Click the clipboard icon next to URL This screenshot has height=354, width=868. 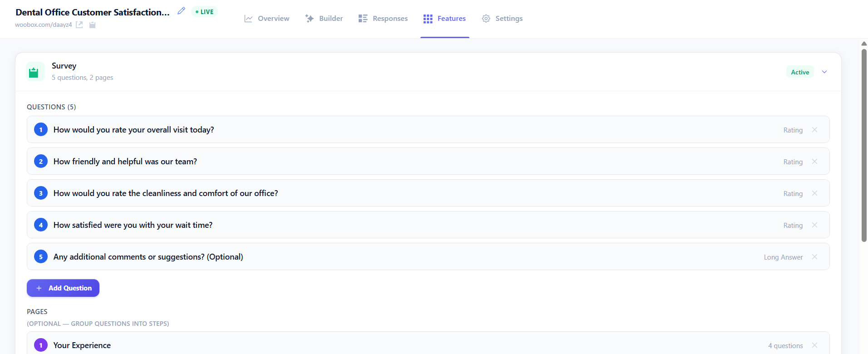(92, 25)
